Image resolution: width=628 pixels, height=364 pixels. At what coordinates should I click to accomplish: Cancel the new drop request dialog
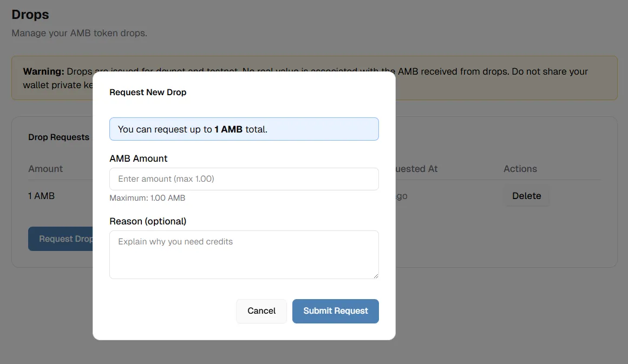pos(261,311)
